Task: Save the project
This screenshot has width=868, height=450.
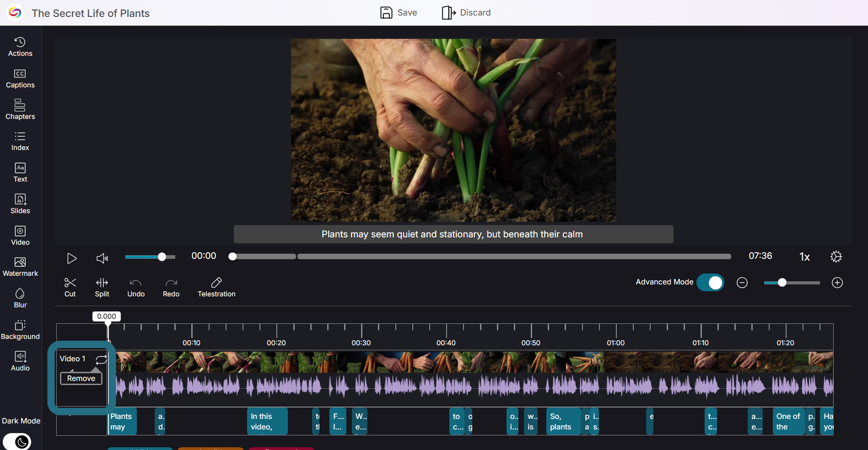Action: coord(399,13)
